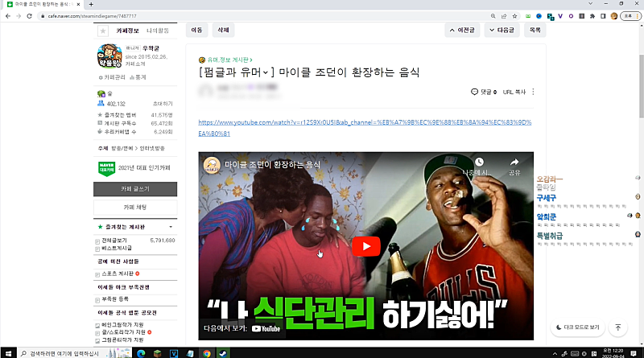The image size is (644, 358).
Task: Click the '다음에서 보기: YouTube' logo
Action: (x=266, y=328)
